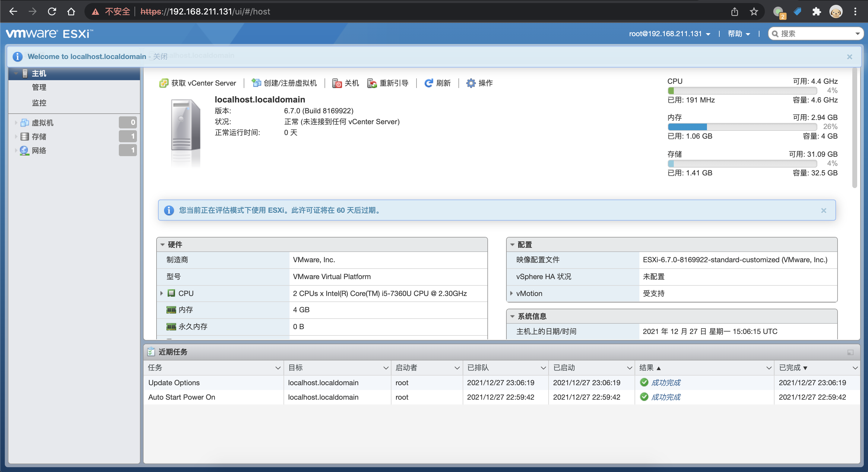
Task: Open the 帮助 help dropdown
Action: coord(738,33)
